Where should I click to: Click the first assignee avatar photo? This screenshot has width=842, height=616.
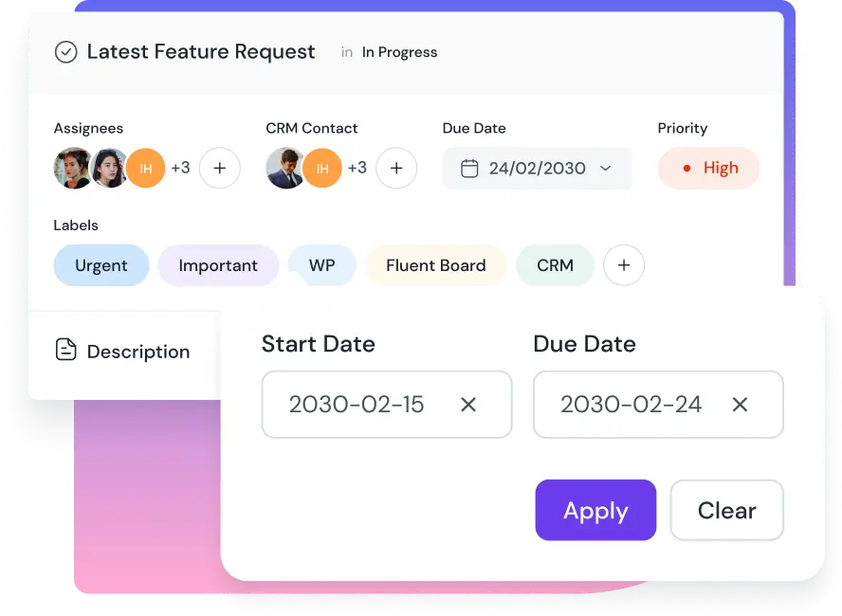pyautogui.click(x=72, y=168)
